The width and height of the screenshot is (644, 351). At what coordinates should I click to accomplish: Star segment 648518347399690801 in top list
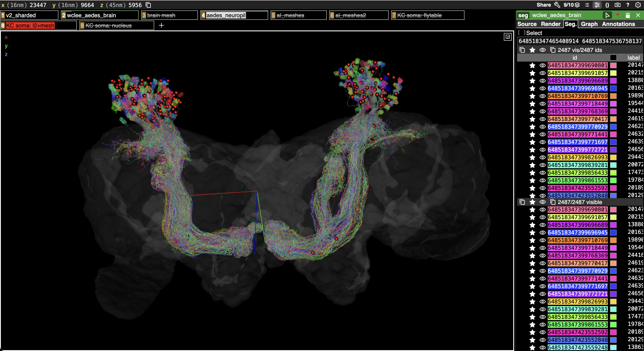click(x=532, y=66)
